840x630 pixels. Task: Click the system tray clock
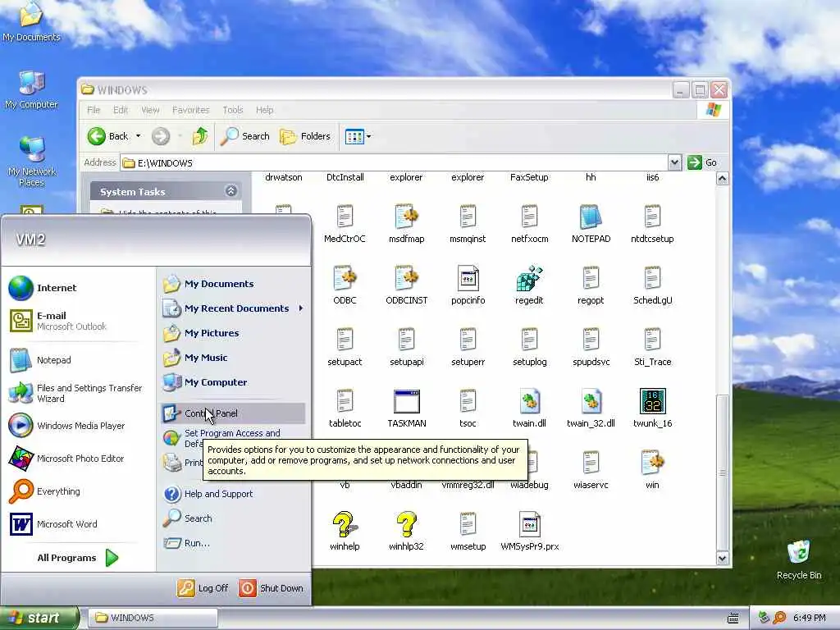pos(810,618)
